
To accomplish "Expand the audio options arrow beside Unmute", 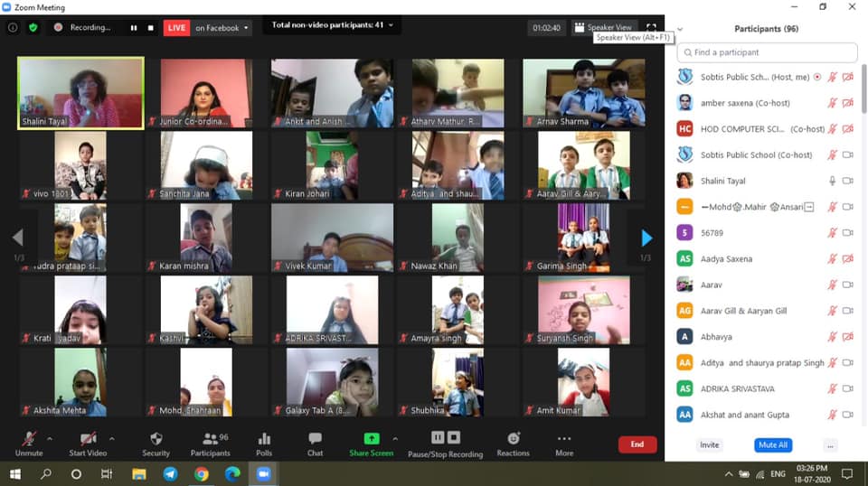I will pyautogui.click(x=49, y=439).
